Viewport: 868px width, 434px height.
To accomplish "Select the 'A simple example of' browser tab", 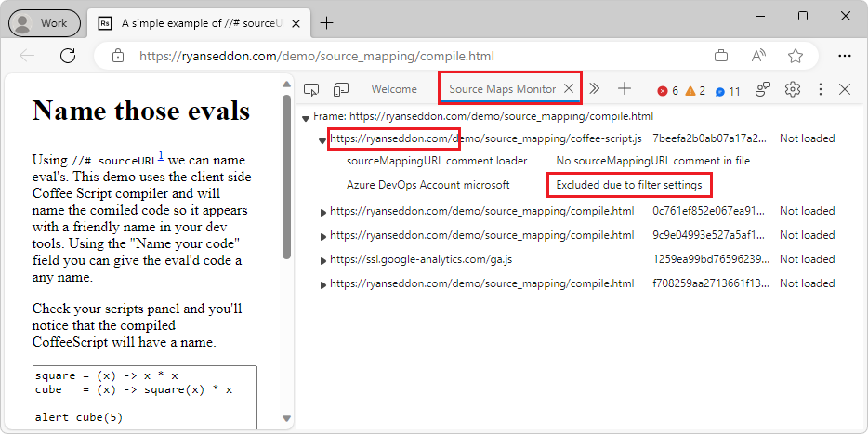I will pyautogui.click(x=201, y=23).
